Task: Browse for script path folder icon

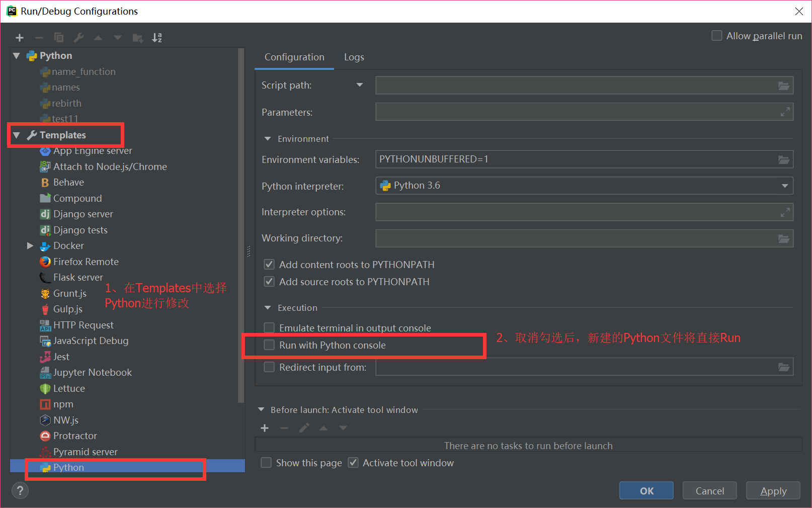Action: coord(784,86)
